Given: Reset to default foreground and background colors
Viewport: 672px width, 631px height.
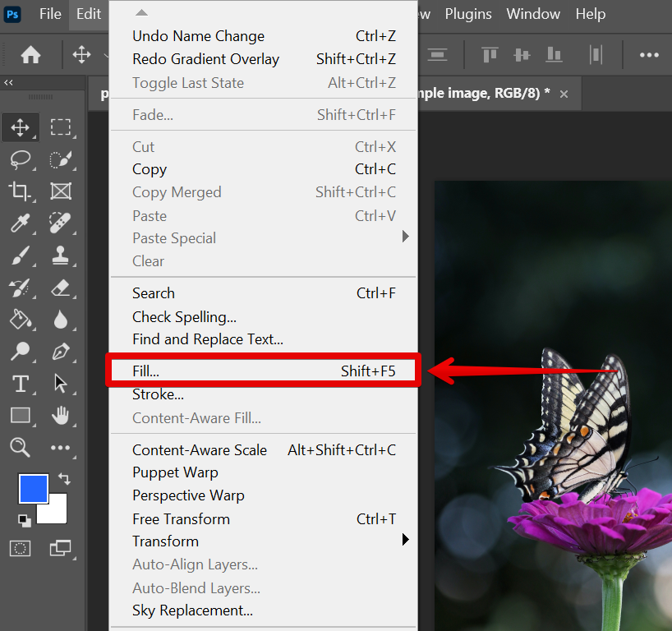Looking at the screenshot, I should pyautogui.click(x=24, y=519).
